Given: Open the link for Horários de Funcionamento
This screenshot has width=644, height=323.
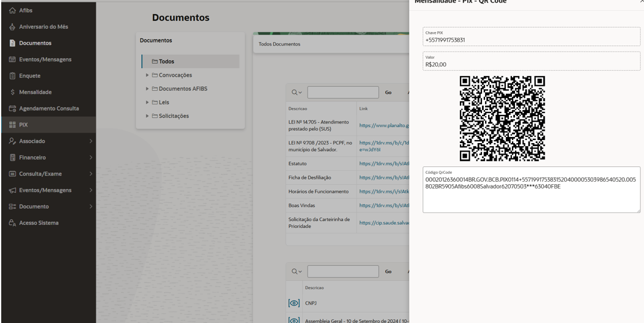Looking at the screenshot, I should [x=384, y=192].
